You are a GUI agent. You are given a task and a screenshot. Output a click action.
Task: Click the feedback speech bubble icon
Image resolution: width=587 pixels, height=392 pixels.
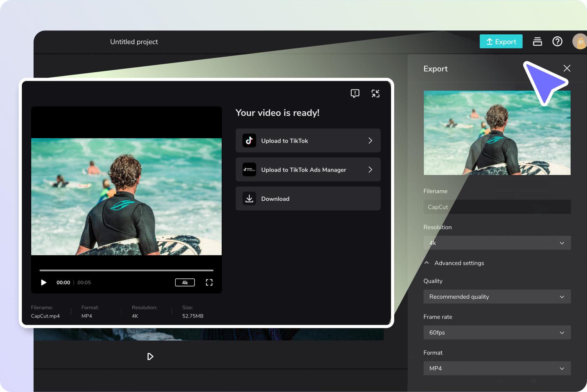[355, 93]
